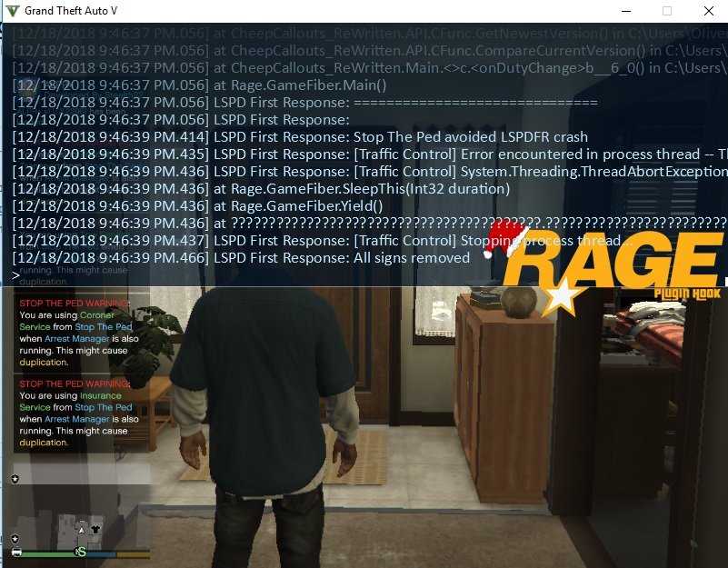Click the clothing store minimap blip

(x=95, y=530)
